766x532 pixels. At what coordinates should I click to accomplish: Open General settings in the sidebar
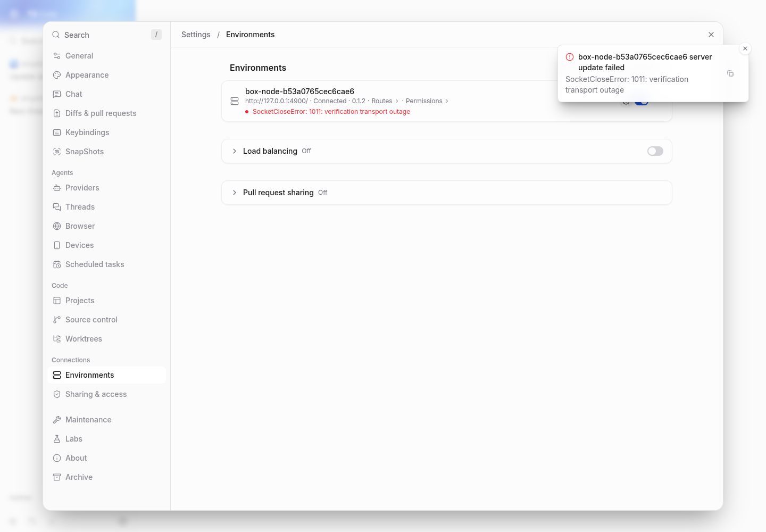pyautogui.click(x=106, y=56)
